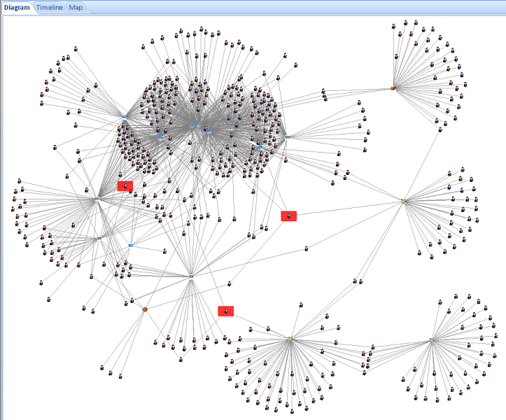Viewport: 506px width, 420px height.
Task: Select small blue hub linked to lone person
Action: 131,246
